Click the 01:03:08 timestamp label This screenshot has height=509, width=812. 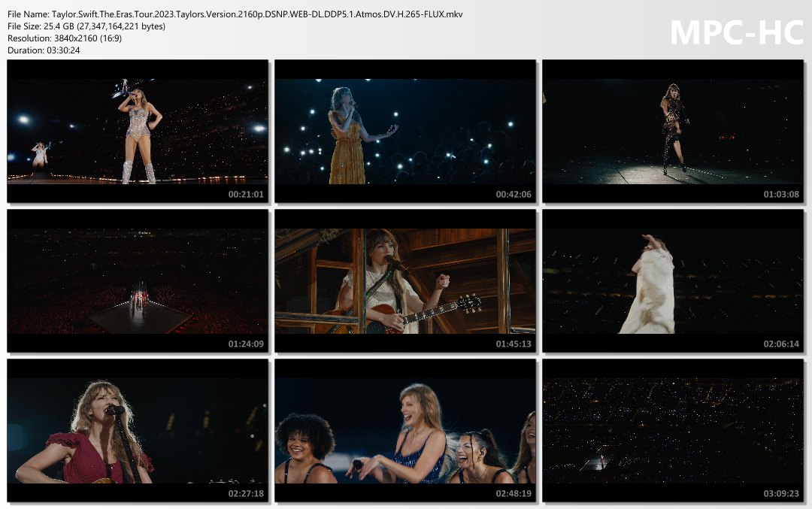[781, 195]
